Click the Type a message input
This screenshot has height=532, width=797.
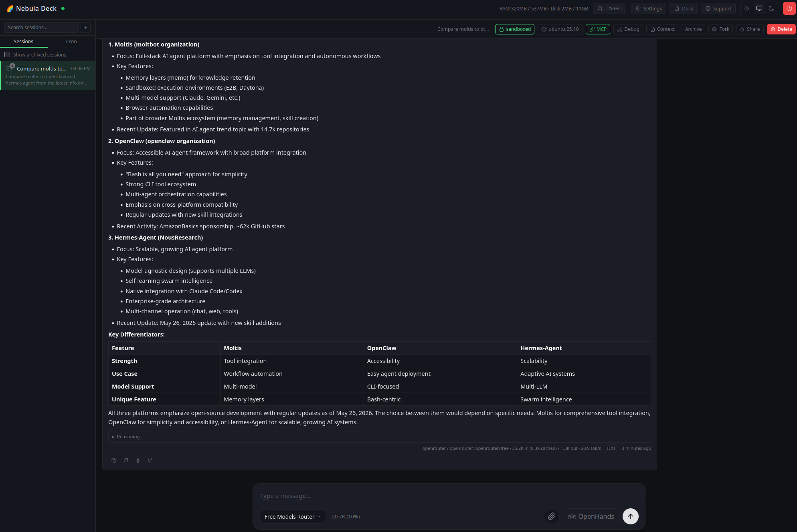[x=449, y=496]
